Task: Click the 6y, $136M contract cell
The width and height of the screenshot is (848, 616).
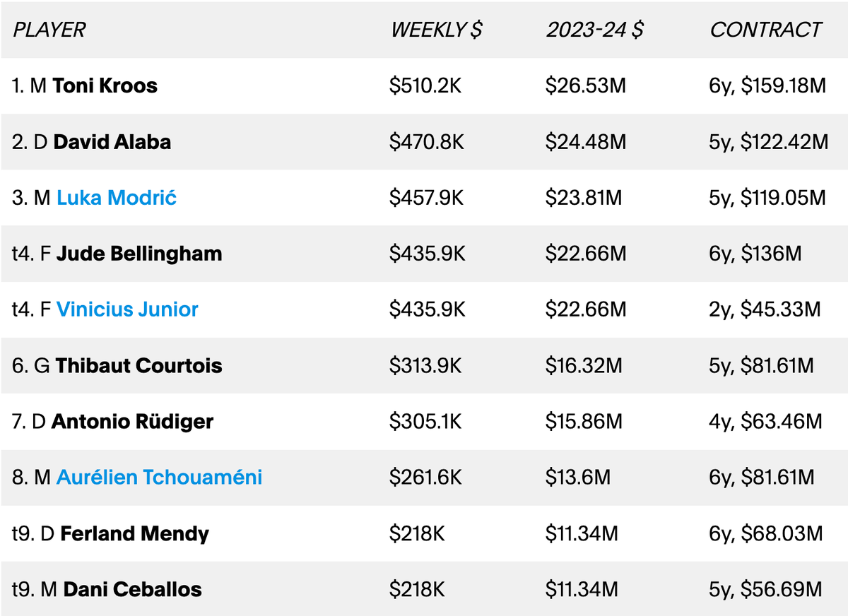Action: (756, 254)
